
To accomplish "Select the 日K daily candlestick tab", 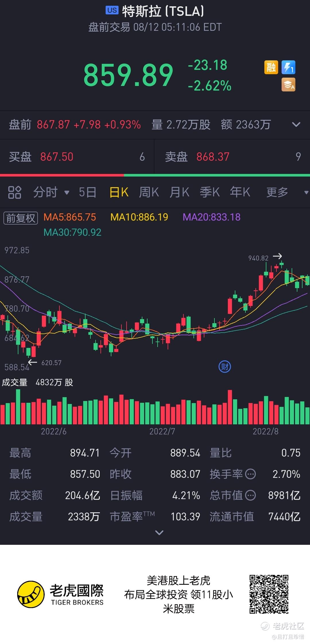I will point(119,192).
